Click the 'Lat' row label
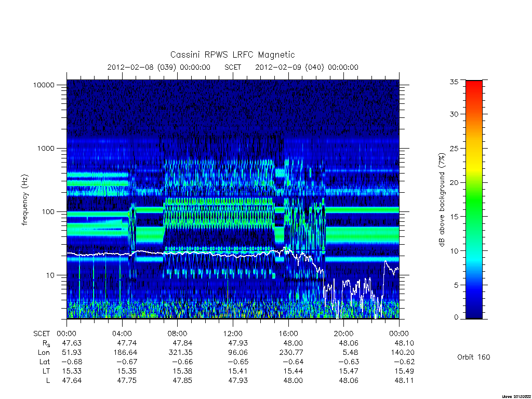532x399 pixels. 45,362
